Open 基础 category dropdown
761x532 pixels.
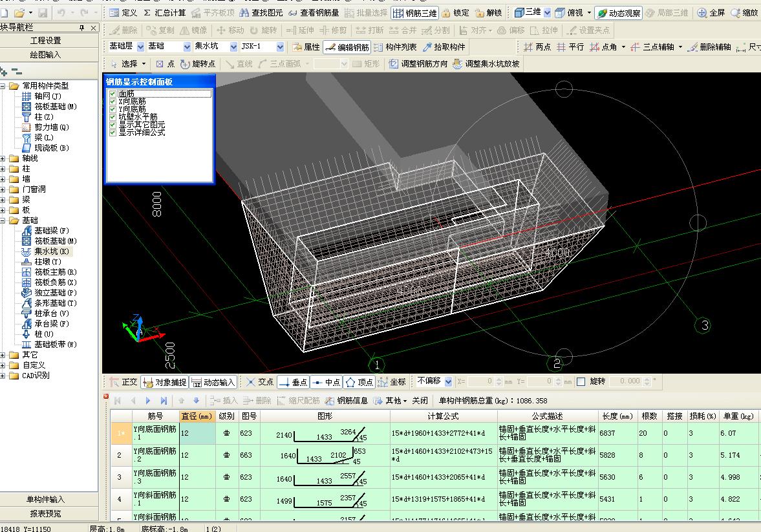click(x=187, y=47)
